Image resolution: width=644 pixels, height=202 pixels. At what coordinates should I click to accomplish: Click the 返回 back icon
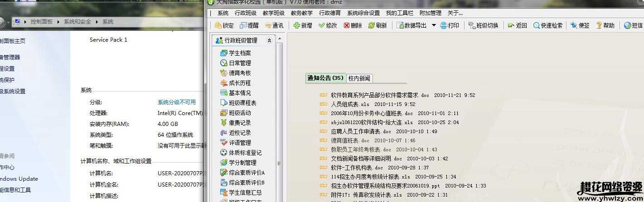click(x=517, y=25)
